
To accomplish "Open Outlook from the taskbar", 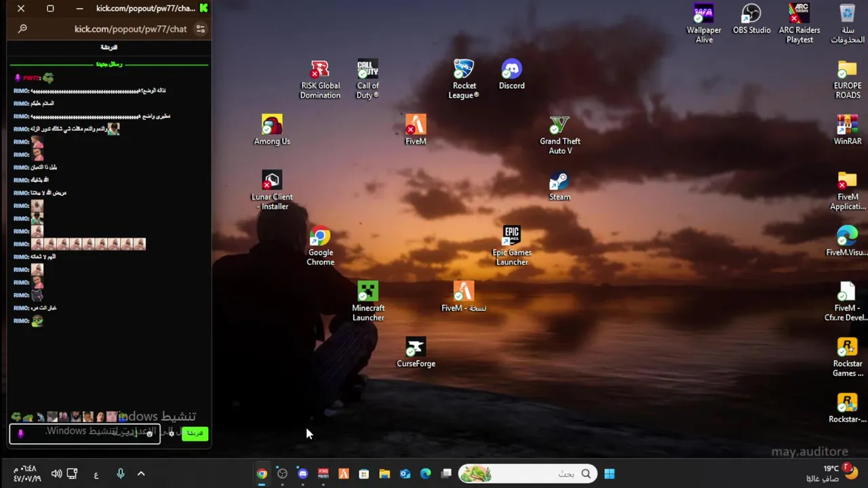I will tap(405, 474).
